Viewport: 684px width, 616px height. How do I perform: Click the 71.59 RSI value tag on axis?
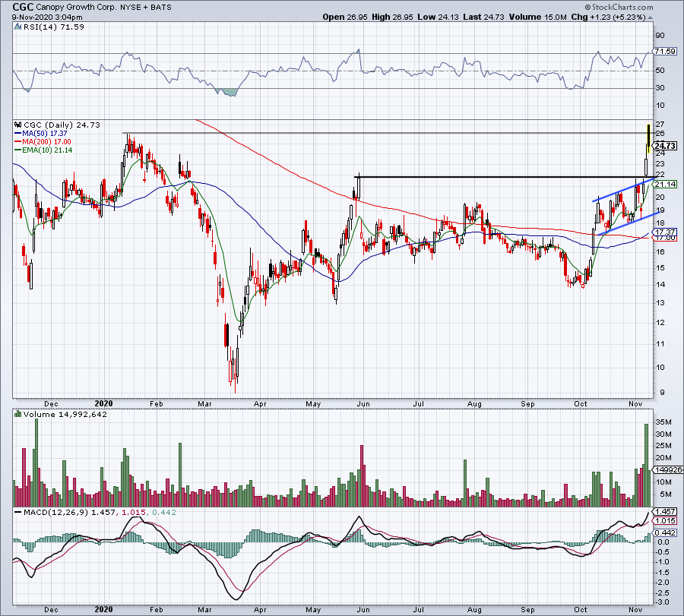pos(665,52)
